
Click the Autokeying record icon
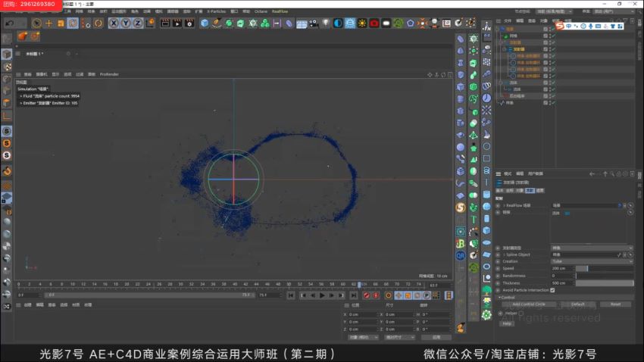tap(376, 295)
